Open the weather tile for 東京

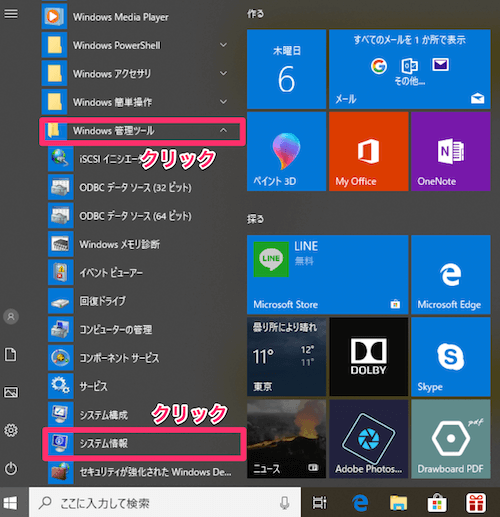tap(286, 357)
